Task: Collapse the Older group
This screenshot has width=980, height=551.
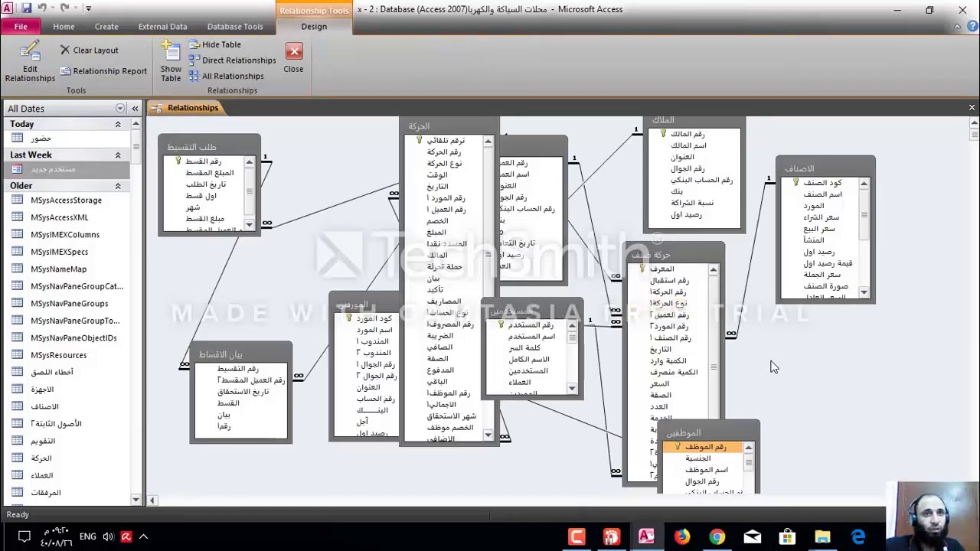Action: click(x=118, y=186)
